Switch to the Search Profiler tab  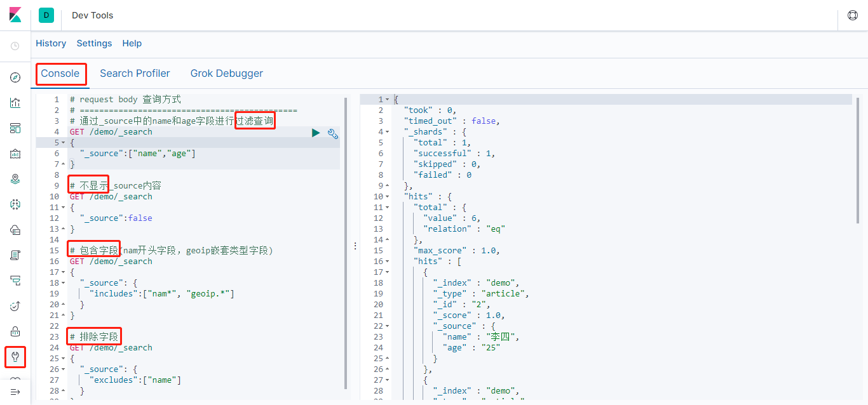[x=135, y=74]
